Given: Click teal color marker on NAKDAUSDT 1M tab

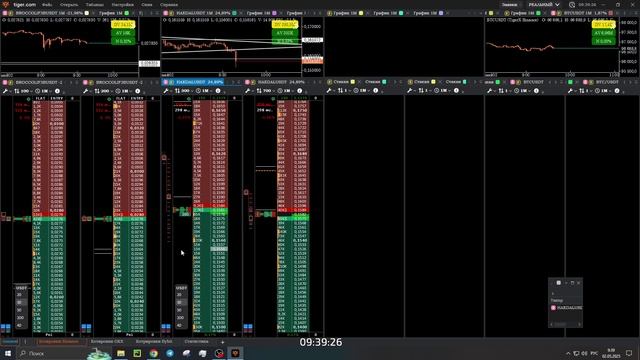Looking at the screenshot, I should [x=234, y=13].
